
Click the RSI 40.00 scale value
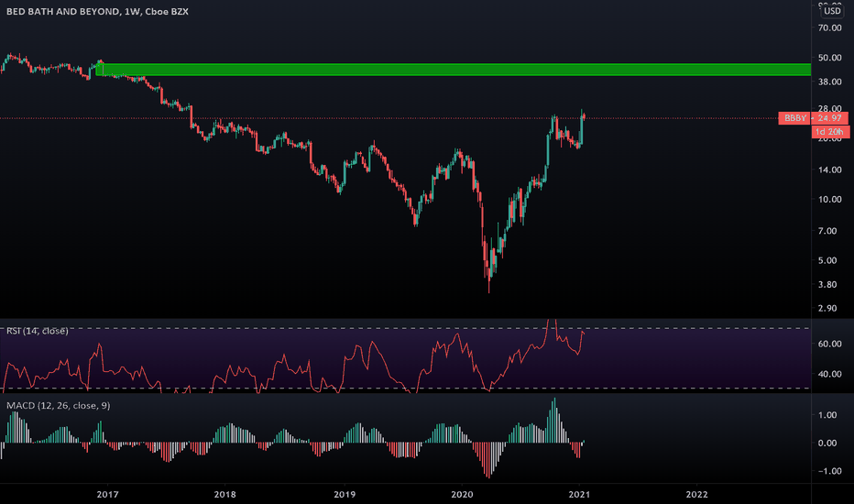coord(829,374)
